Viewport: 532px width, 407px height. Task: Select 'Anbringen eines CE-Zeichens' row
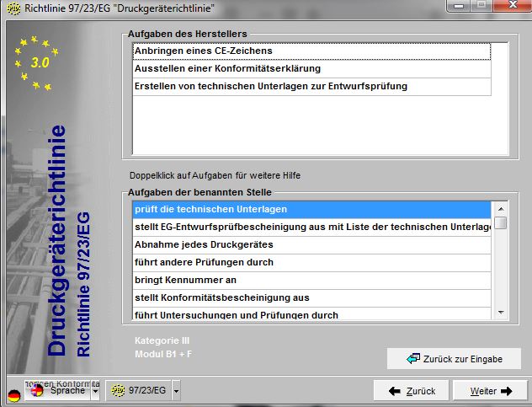(x=311, y=51)
